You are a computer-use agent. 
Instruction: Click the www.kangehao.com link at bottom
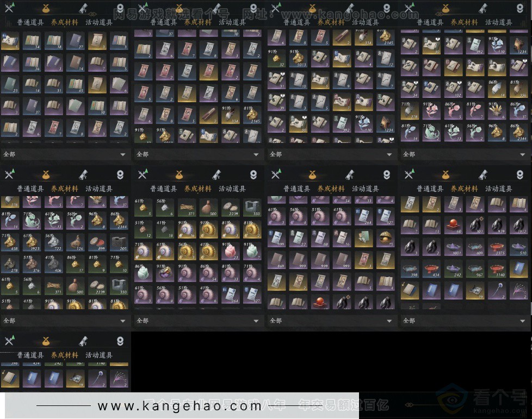[x=180, y=405]
